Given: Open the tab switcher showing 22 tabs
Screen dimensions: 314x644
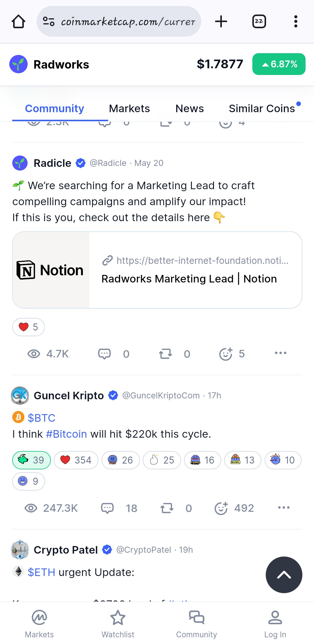Looking at the screenshot, I should (259, 22).
